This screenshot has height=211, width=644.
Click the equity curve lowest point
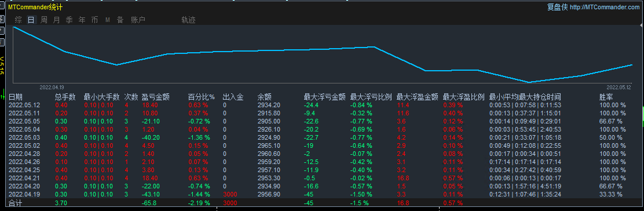pyautogui.click(x=529, y=82)
